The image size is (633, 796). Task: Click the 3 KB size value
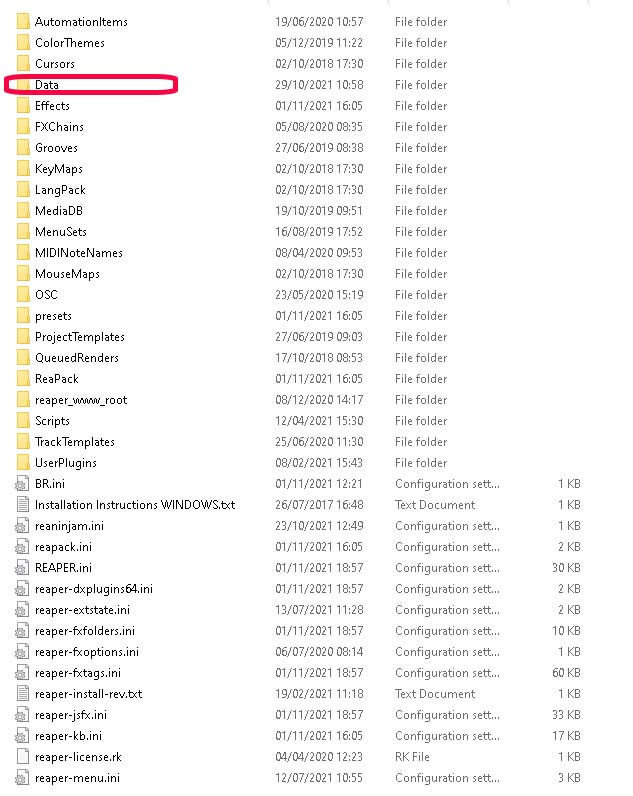tap(569, 778)
